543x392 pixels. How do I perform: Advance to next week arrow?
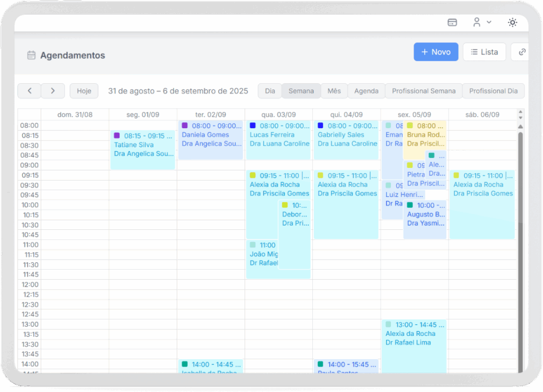pyautogui.click(x=53, y=91)
